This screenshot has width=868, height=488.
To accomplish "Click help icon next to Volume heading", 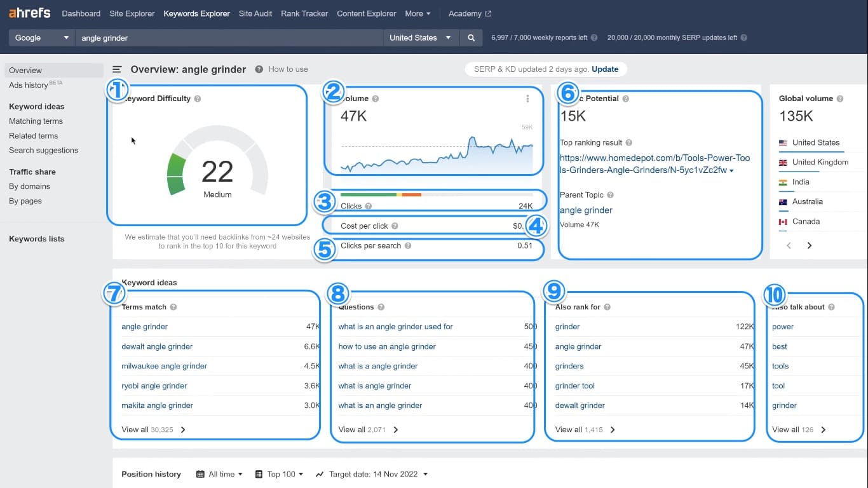I will click(x=376, y=98).
